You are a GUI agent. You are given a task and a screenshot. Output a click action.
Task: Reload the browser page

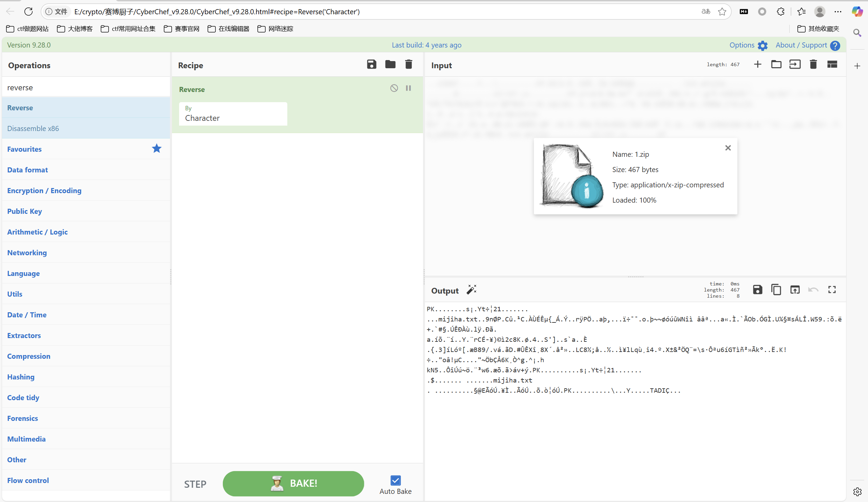[28, 12]
